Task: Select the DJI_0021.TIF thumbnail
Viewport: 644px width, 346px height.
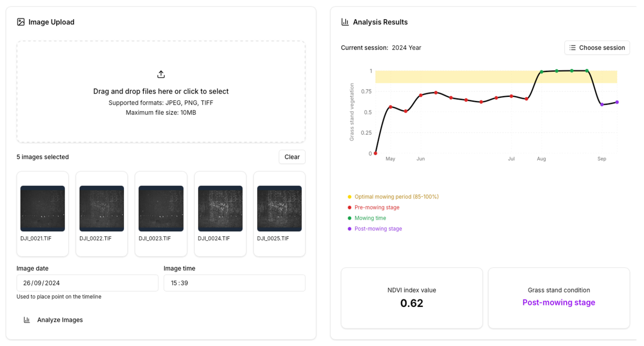Action: [43, 208]
